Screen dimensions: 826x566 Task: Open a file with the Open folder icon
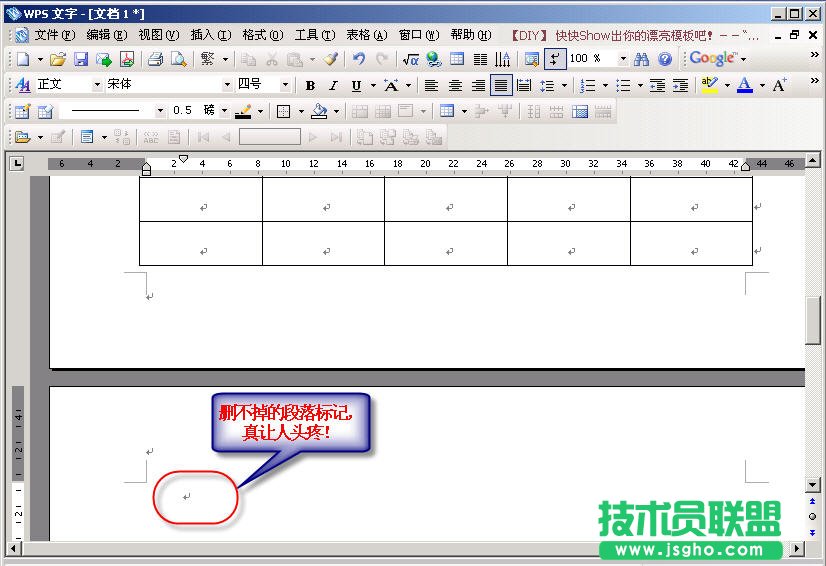[57, 59]
